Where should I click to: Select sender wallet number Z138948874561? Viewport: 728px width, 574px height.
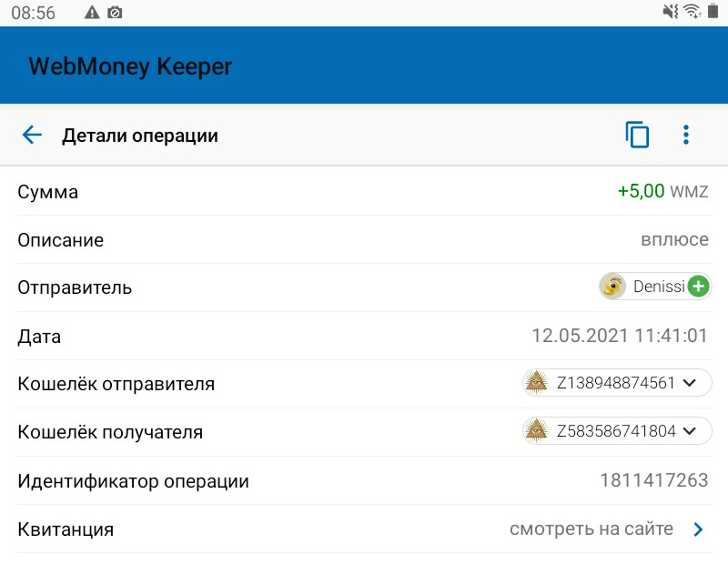[615, 383]
